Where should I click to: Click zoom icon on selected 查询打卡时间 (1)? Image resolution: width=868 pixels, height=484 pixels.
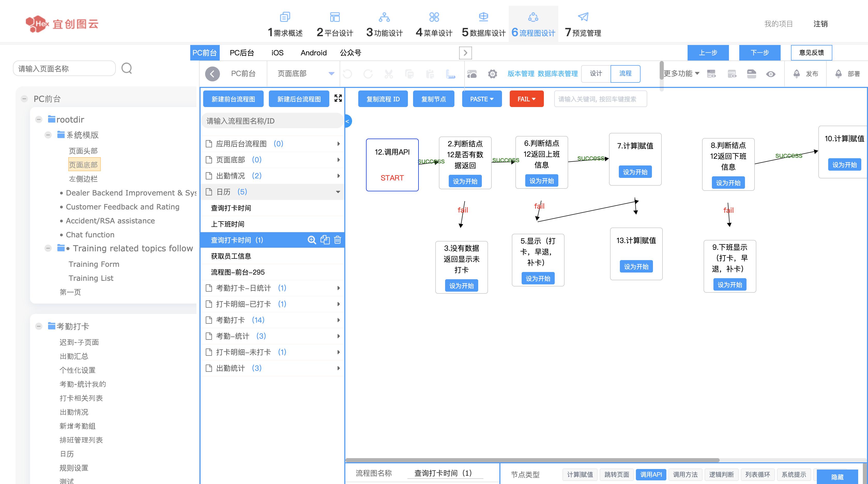coord(312,240)
